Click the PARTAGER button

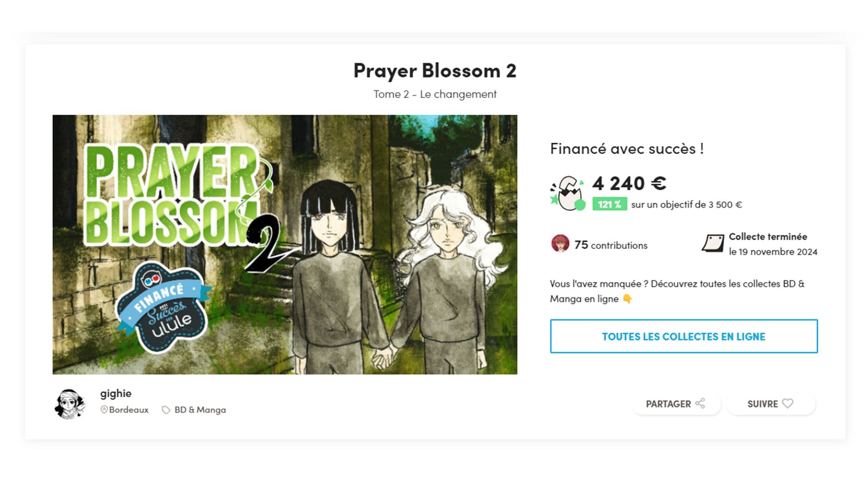tap(676, 404)
